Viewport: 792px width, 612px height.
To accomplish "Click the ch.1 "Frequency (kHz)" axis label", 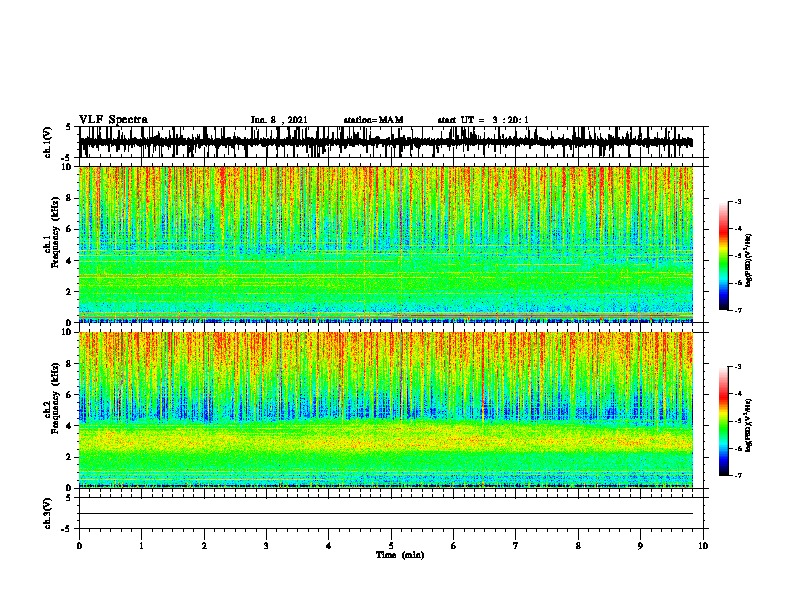I will coord(55,233).
